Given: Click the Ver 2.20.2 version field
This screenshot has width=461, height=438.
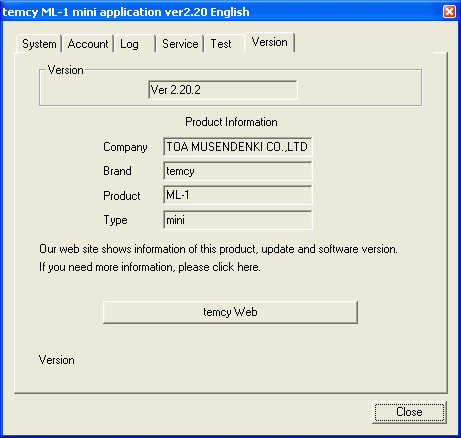Looking at the screenshot, I should (x=223, y=90).
